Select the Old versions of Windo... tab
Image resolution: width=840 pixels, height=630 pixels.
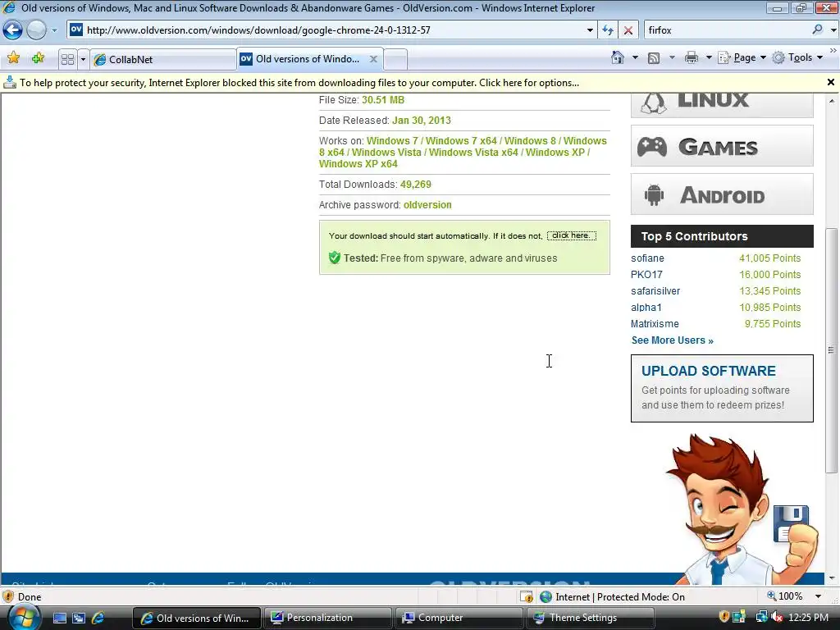[308, 59]
